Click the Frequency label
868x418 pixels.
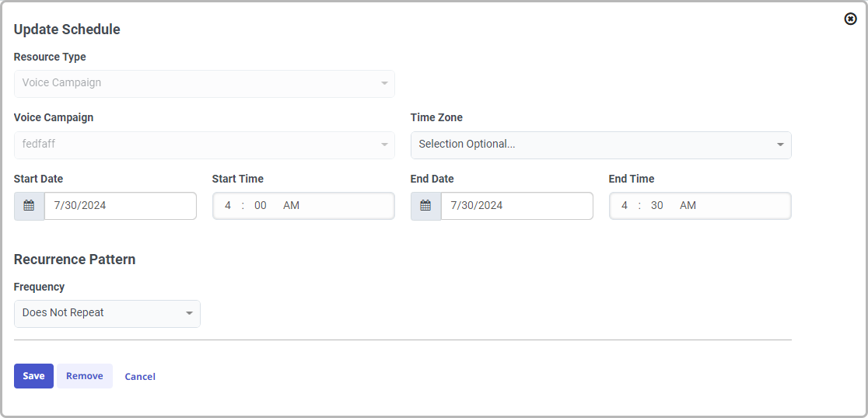[x=40, y=287]
